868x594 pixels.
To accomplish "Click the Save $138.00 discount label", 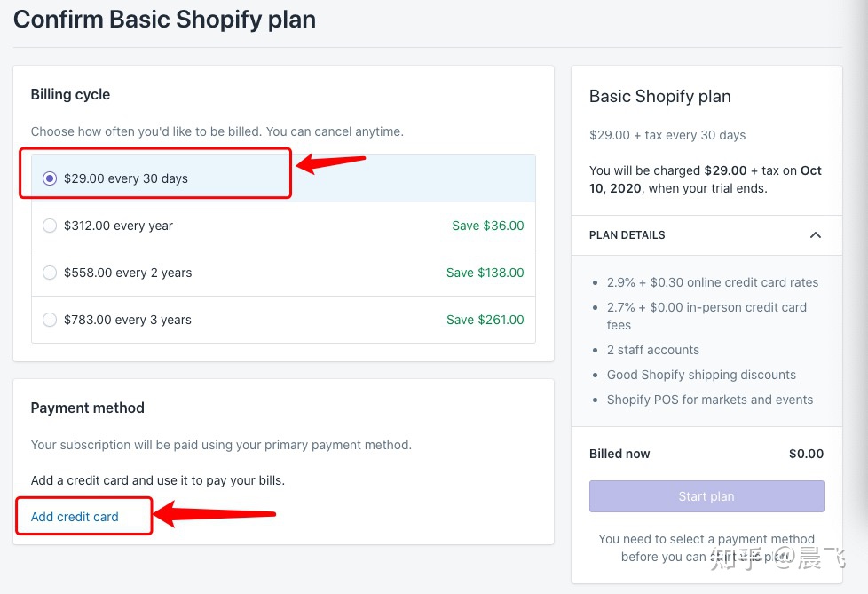I will tap(485, 273).
